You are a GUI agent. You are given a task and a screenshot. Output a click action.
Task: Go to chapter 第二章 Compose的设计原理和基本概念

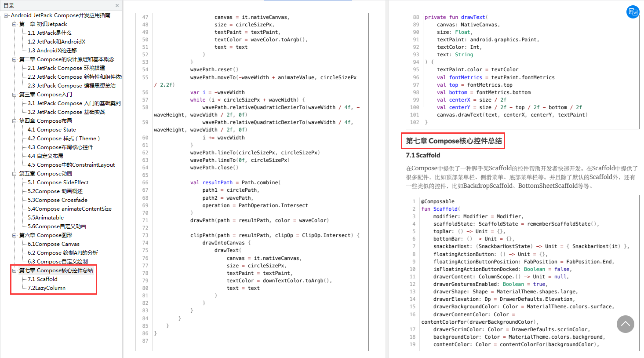[67, 59]
